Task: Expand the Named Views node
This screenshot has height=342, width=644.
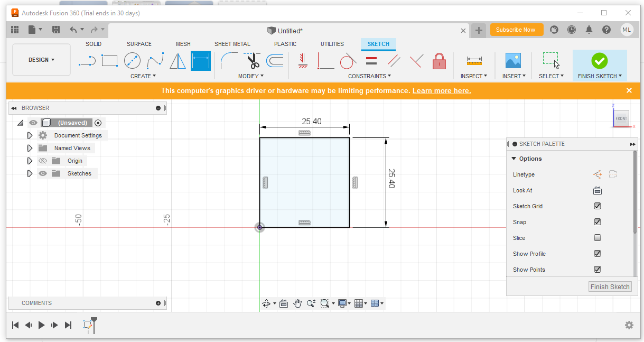Action: 30,148
